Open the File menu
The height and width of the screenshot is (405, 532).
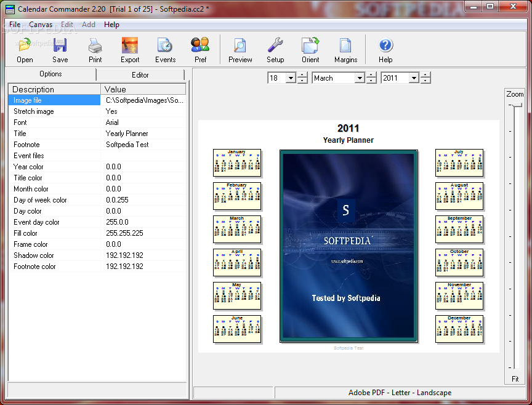tap(15, 25)
